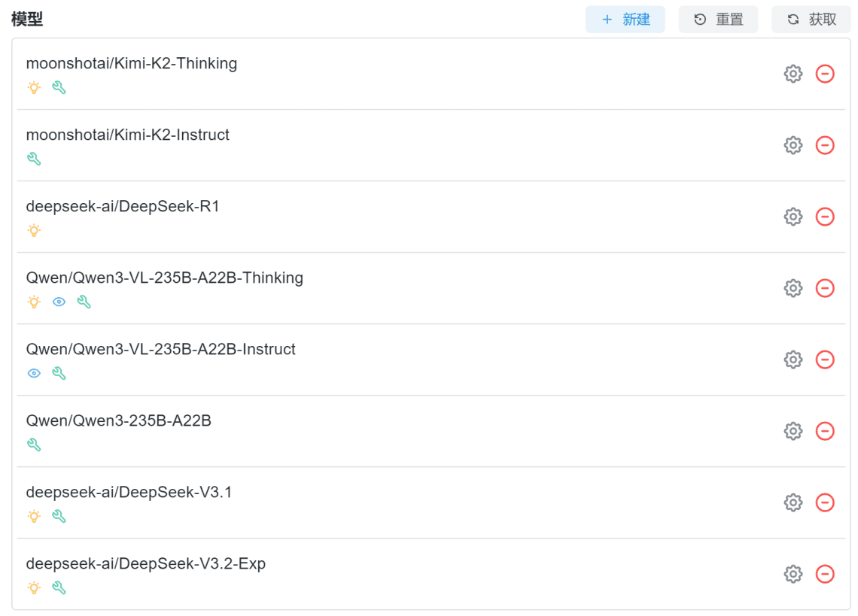Configure Qwen3-VL-235B-A22B-Instruct via gear icon
The width and height of the screenshot is (858, 616).
click(x=793, y=360)
